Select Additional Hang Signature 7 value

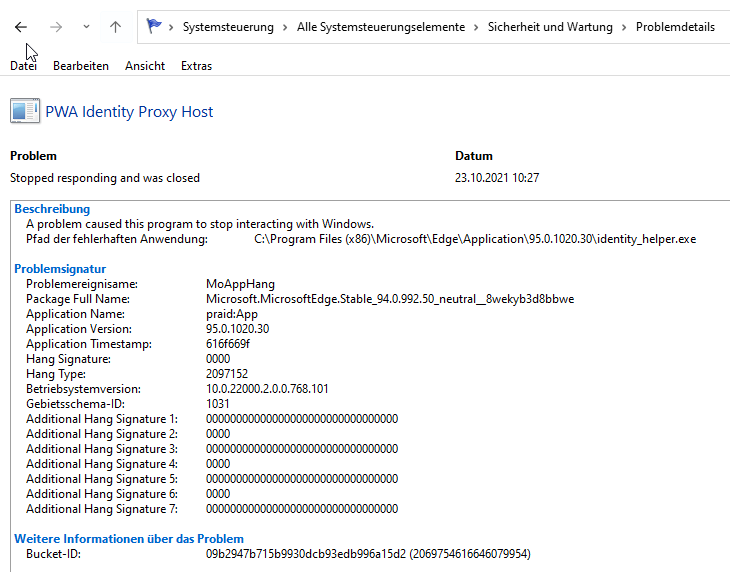pyautogui.click(x=302, y=509)
